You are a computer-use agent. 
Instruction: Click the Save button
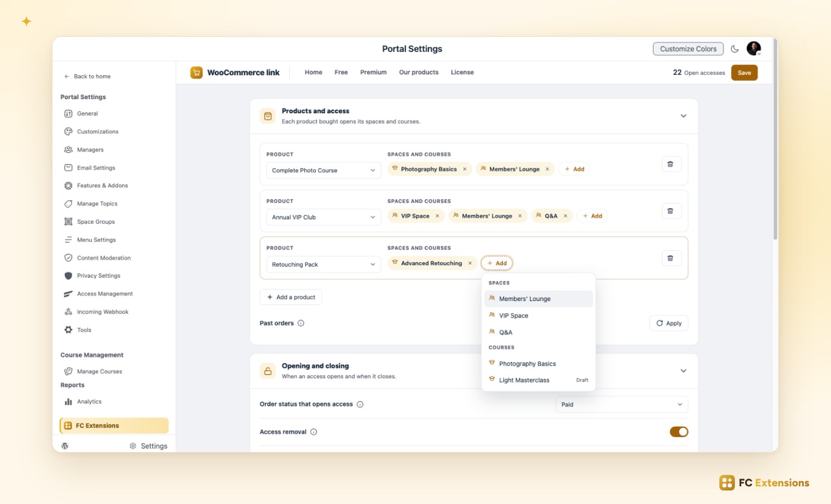point(744,73)
